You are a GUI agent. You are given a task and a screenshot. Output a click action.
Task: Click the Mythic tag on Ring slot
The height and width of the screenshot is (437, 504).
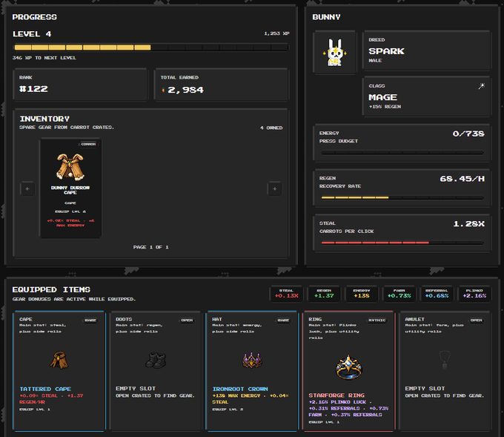pos(377,321)
